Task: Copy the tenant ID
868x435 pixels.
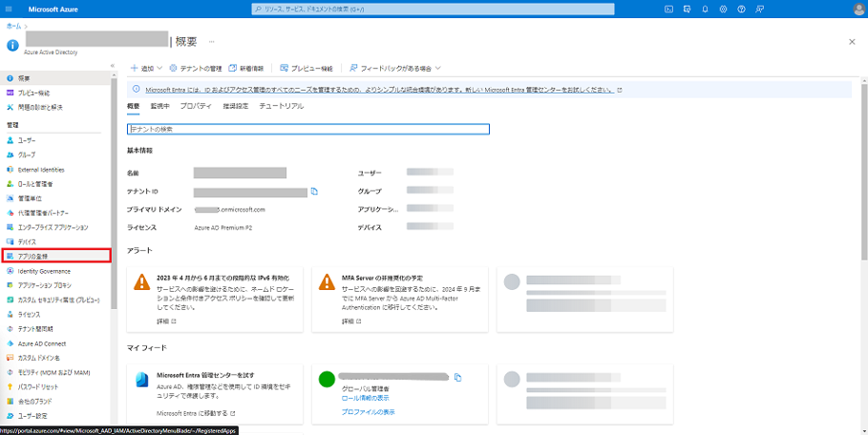Action: click(314, 191)
